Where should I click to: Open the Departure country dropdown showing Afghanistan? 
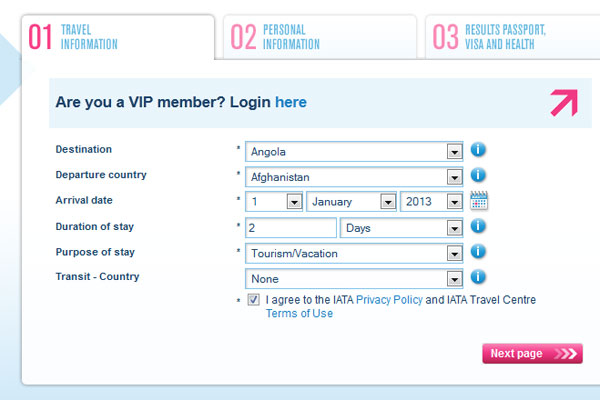tap(454, 177)
